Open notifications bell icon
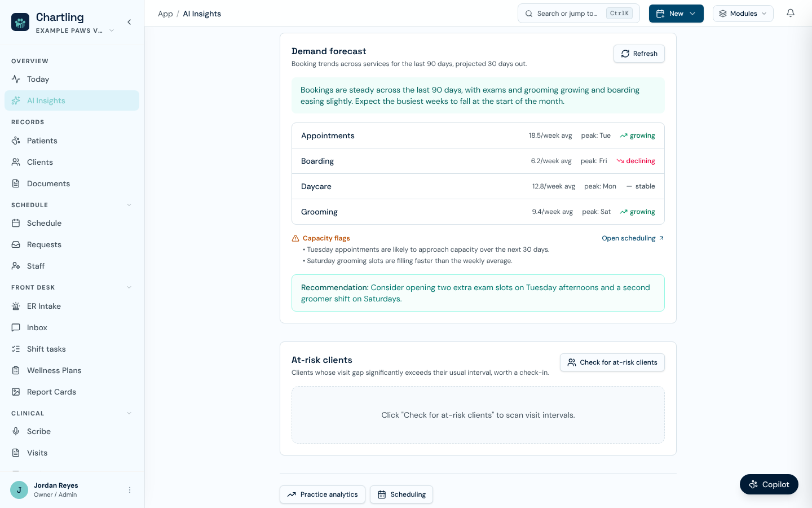The height and width of the screenshot is (508, 812). pyautogui.click(x=791, y=14)
